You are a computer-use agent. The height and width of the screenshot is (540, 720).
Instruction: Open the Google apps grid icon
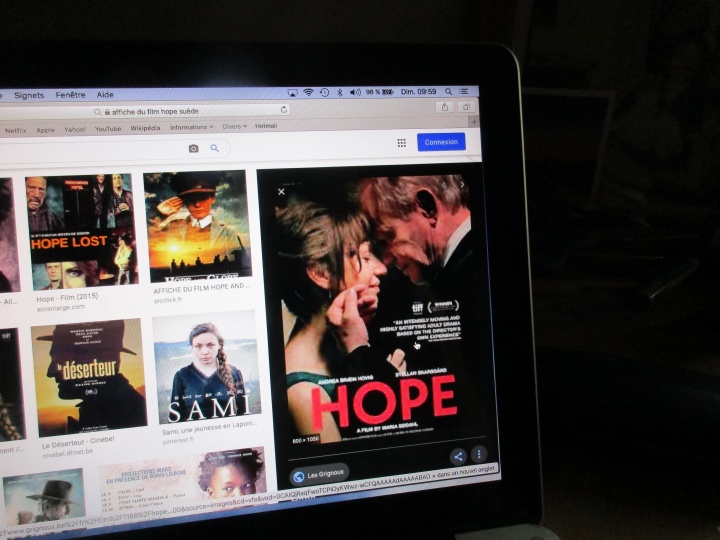(401, 143)
